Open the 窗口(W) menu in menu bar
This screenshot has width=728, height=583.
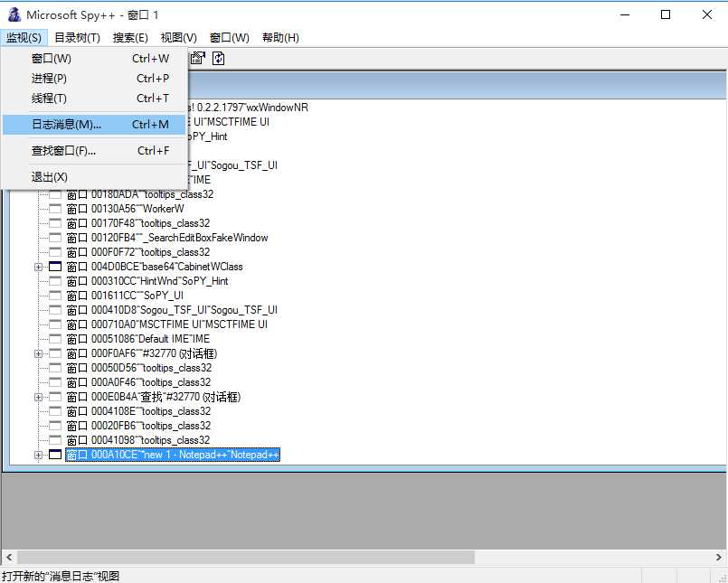click(x=230, y=38)
